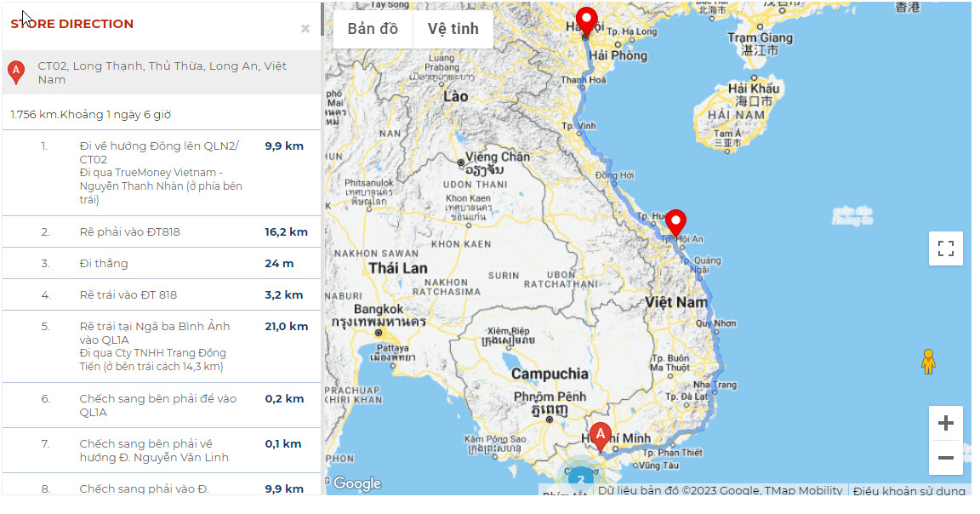Image resolution: width=980 pixels, height=514 pixels.
Task: Click the directions panel scrollbar
Action: click(322, 19)
